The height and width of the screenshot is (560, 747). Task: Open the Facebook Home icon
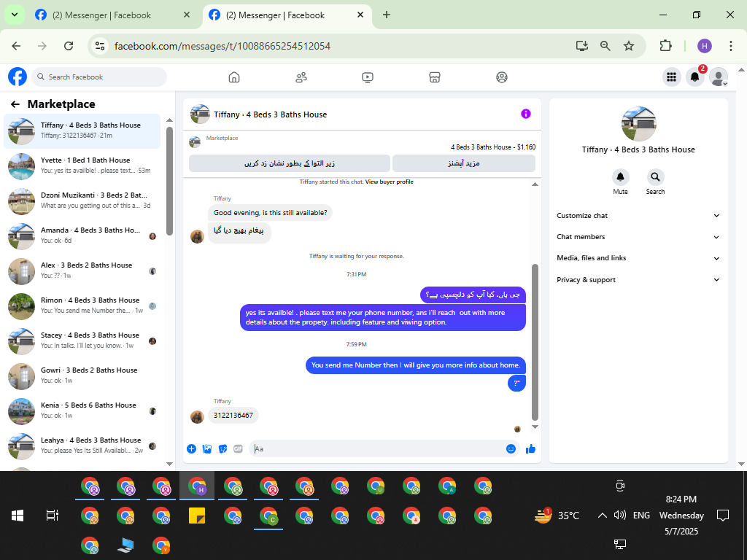[x=234, y=77]
